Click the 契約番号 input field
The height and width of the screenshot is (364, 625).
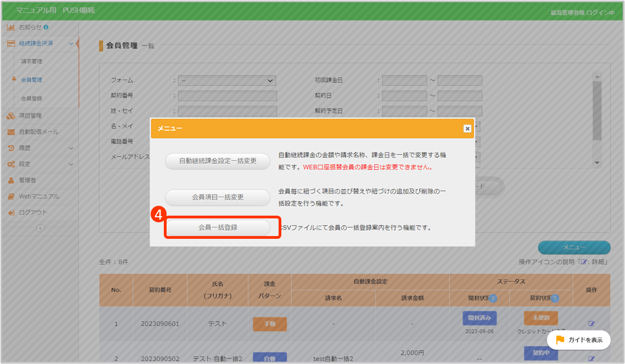coord(227,96)
